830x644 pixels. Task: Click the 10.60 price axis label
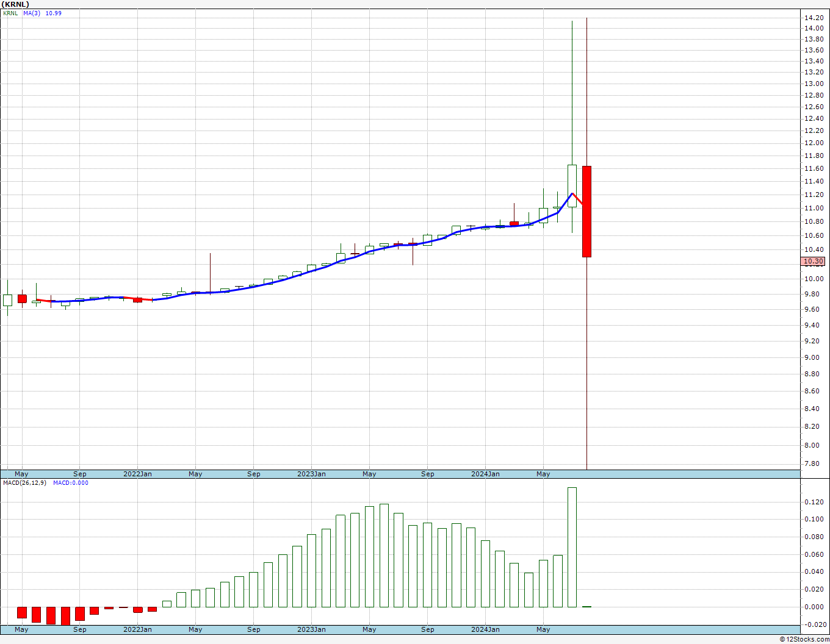click(x=814, y=236)
